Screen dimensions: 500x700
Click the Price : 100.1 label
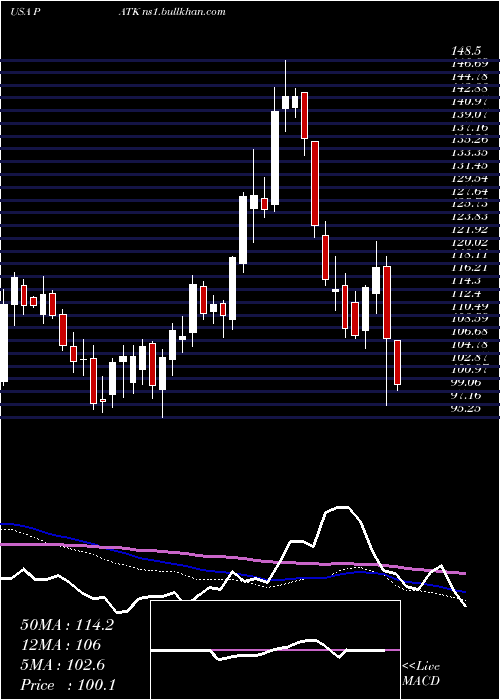68,685
